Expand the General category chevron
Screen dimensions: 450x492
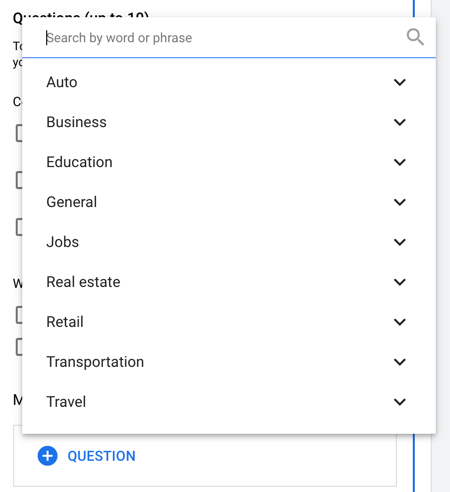(x=400, y=202)
